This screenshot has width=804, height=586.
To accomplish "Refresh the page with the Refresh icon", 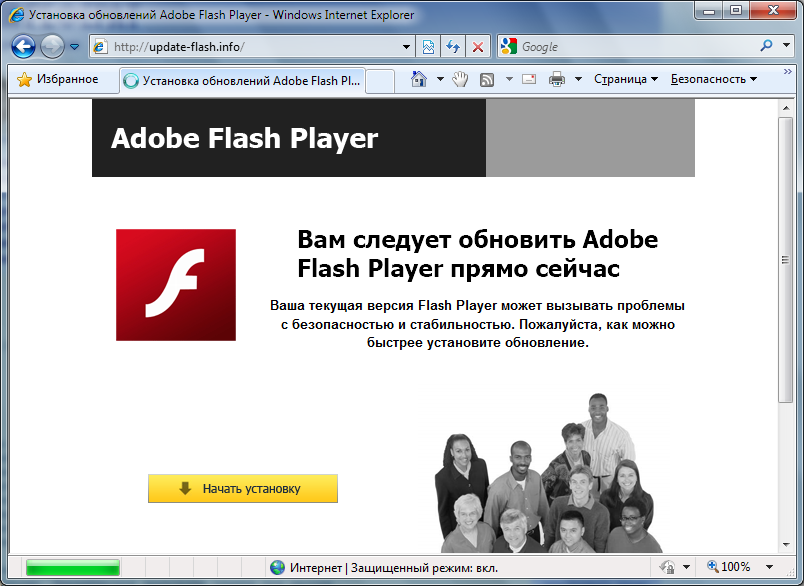I will click(x=453, y=47).
